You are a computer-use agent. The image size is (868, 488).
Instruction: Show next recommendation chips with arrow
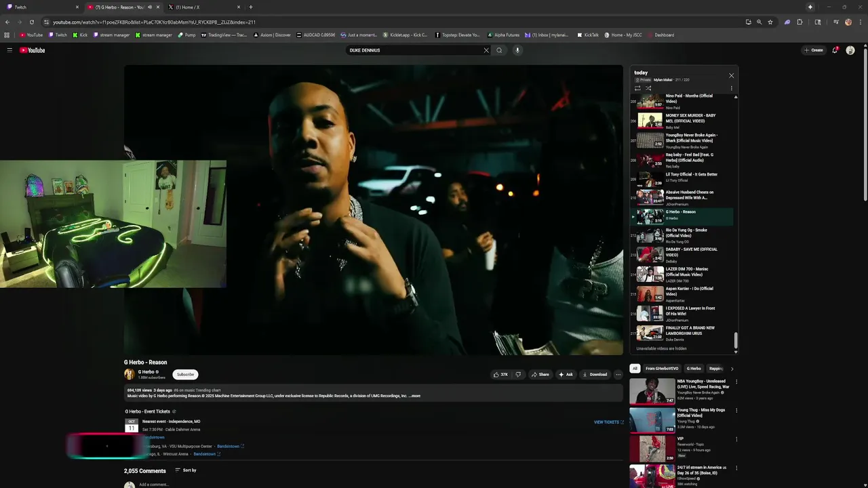pyautogui.click(x=732, y=369)
